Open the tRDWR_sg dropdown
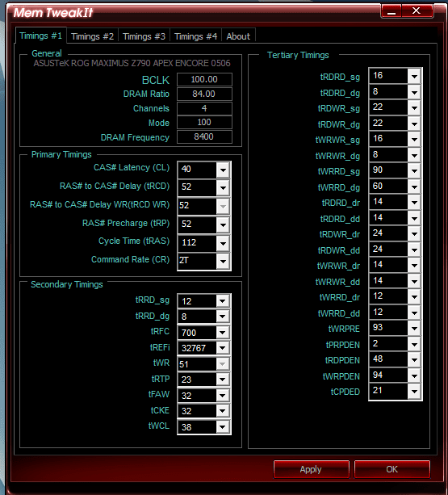The width and height of the screenshot is (448, 495). point(414,107)
